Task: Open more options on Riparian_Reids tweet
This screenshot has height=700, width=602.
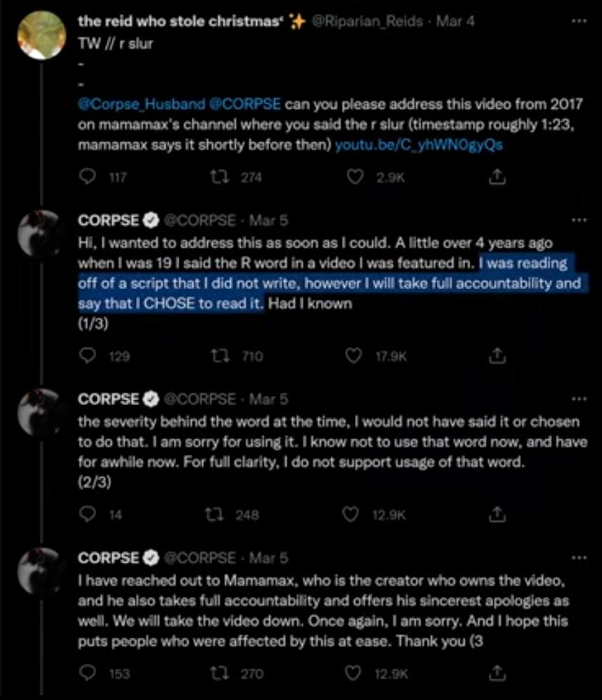Action: (x=579, y=21)
